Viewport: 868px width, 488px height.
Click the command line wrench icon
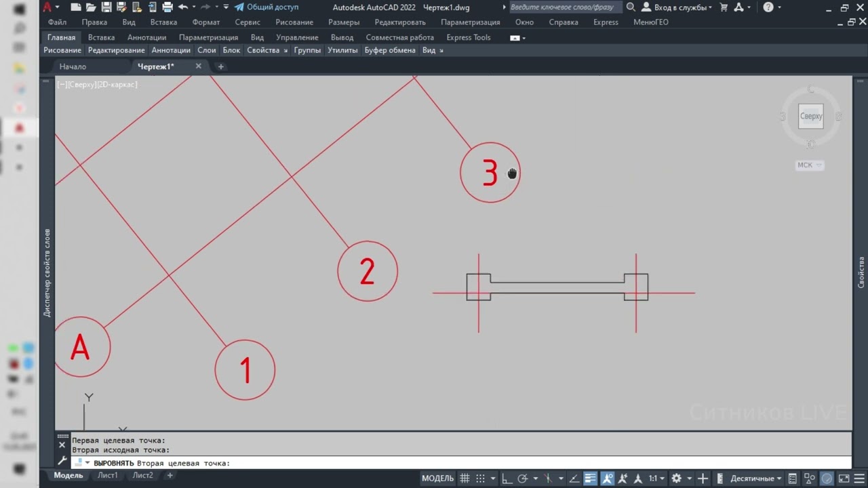pos(62,460)
